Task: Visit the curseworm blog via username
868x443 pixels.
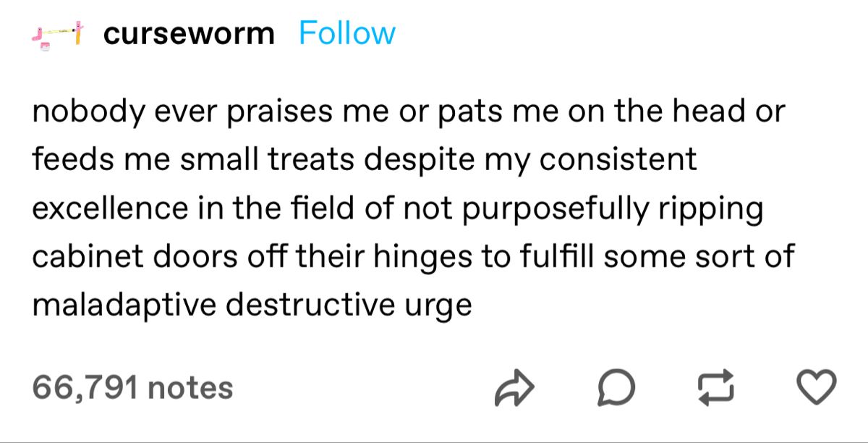Action: coord(189,34)
